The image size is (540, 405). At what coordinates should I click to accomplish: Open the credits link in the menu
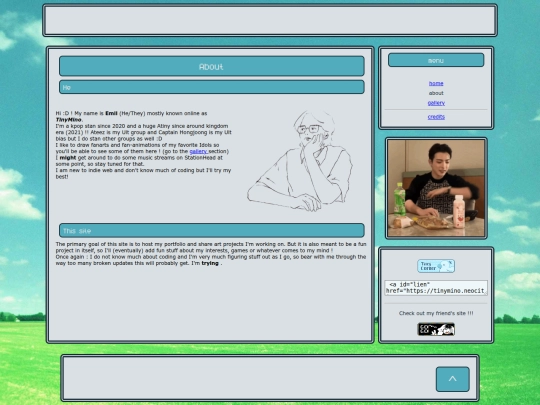[x=436, y=117]
